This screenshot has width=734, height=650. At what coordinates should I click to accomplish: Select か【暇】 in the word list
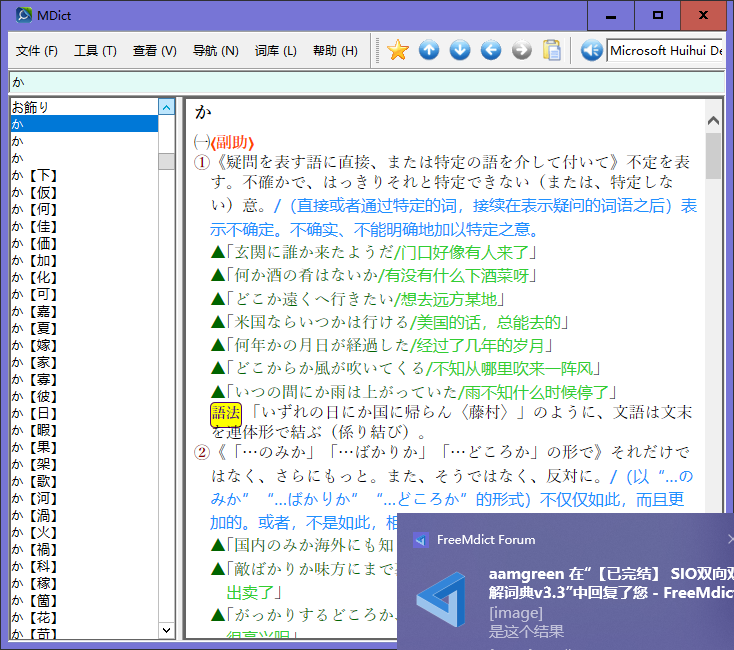coord(84,431)
